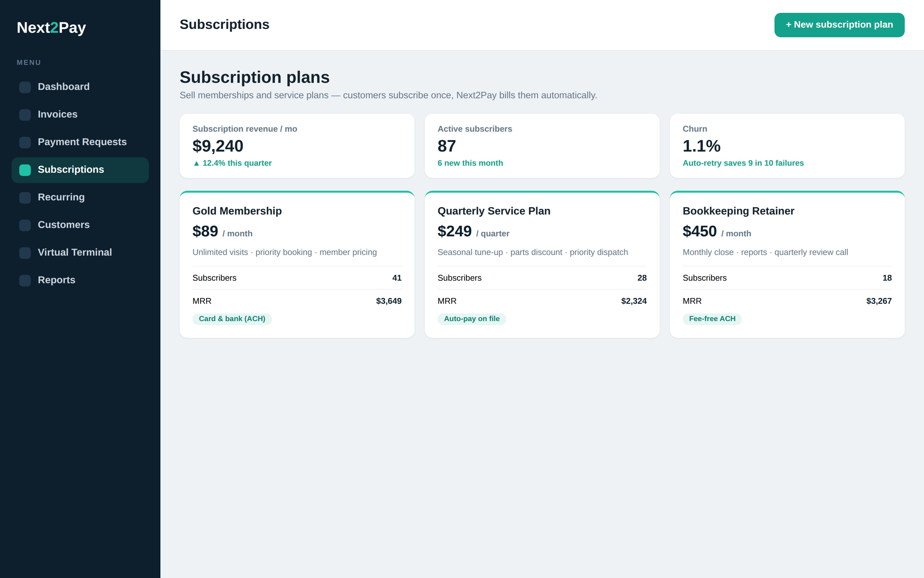
Task: Click the $3,649 MRR value
Action: tap(389, 301)
